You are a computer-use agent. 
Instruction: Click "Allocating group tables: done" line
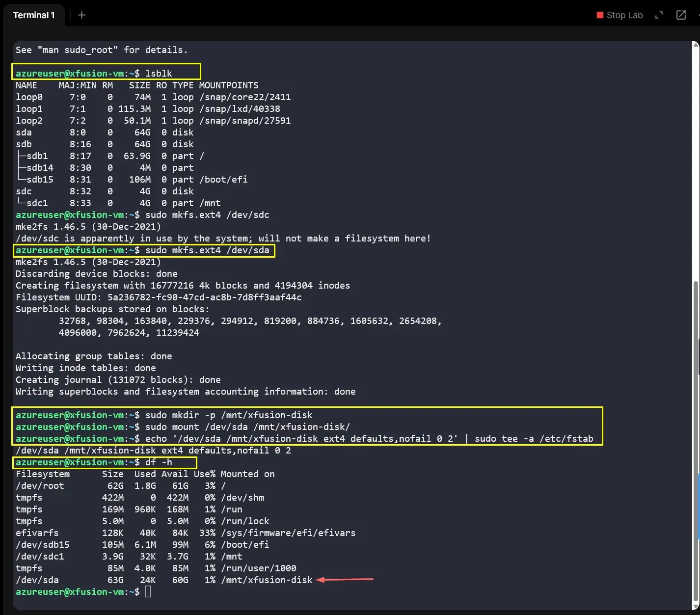(x=94, y=356)
